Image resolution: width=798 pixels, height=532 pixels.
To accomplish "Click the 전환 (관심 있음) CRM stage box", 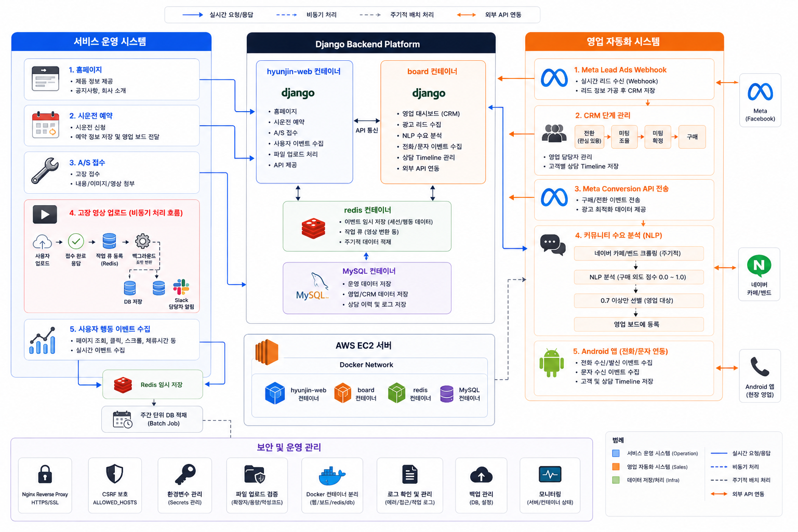I will [589, 137].
